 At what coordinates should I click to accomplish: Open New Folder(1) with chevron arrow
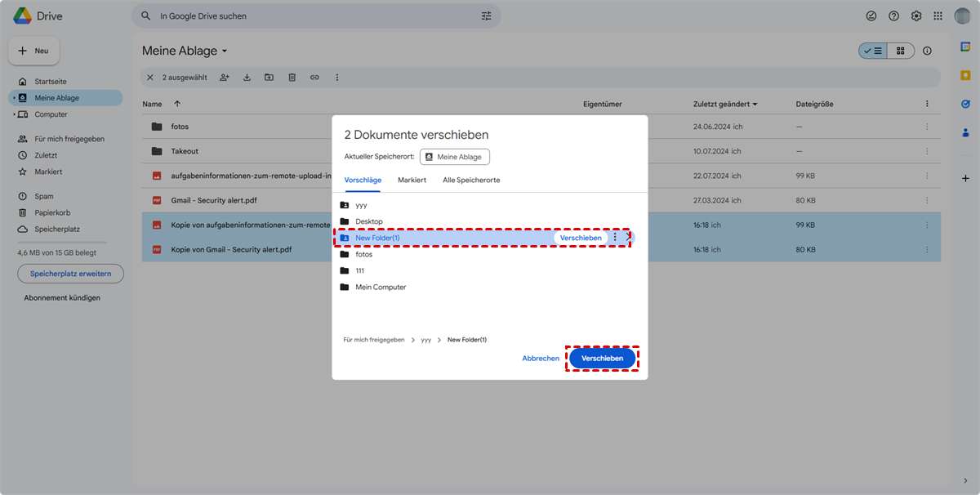tap(628, 238)
